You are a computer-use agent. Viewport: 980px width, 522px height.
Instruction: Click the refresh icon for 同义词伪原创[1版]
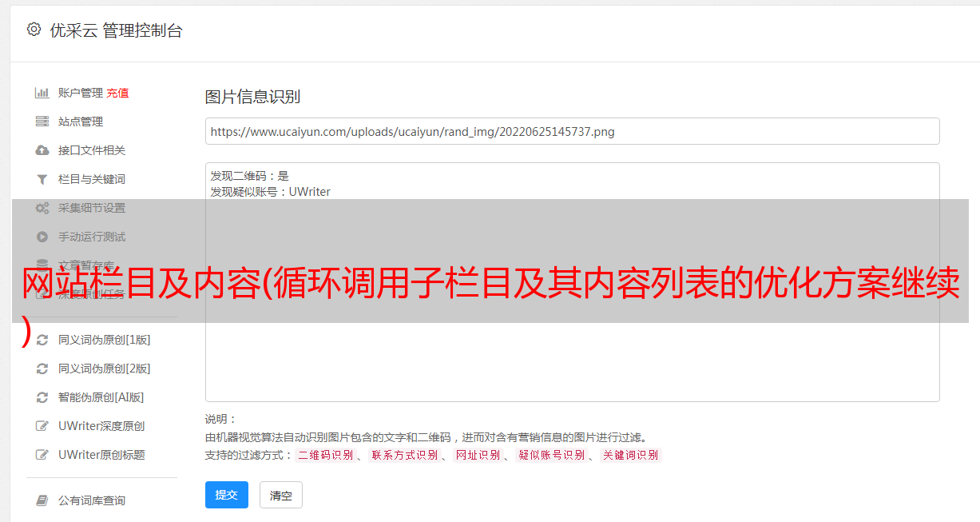pyautogui.click(x=42, y=340)
